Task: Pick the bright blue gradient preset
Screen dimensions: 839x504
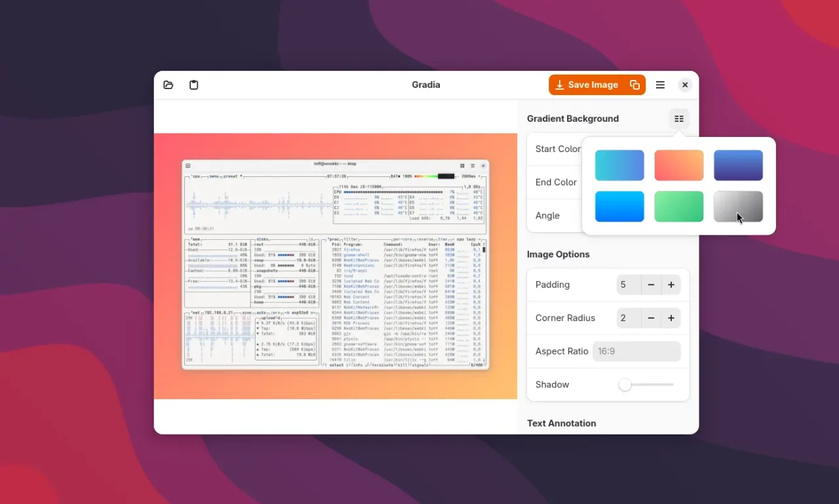Action: pos(619,206)
